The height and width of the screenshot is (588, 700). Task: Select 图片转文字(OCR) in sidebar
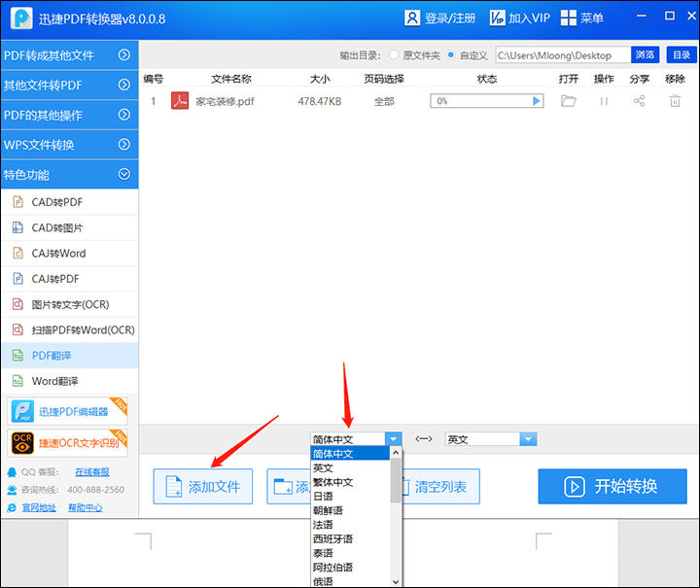pyautogui.click(x=70, y=305)
